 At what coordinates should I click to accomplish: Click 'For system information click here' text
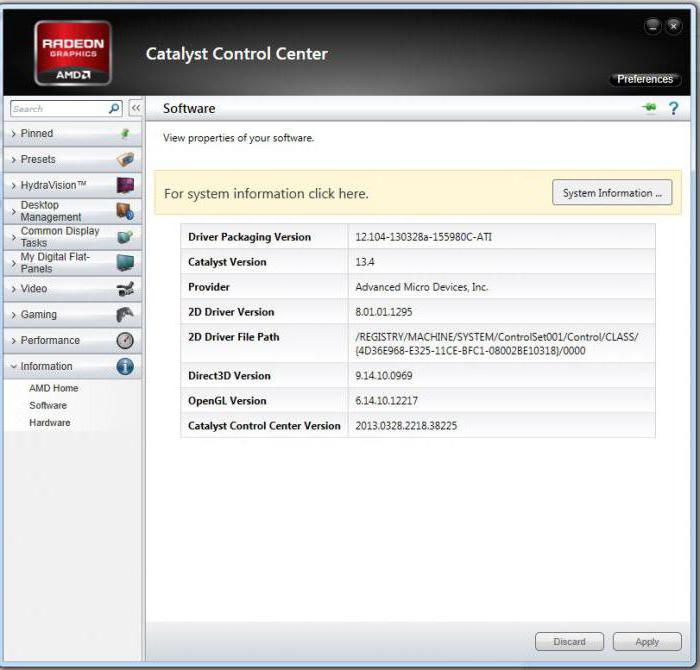point(266,194)
